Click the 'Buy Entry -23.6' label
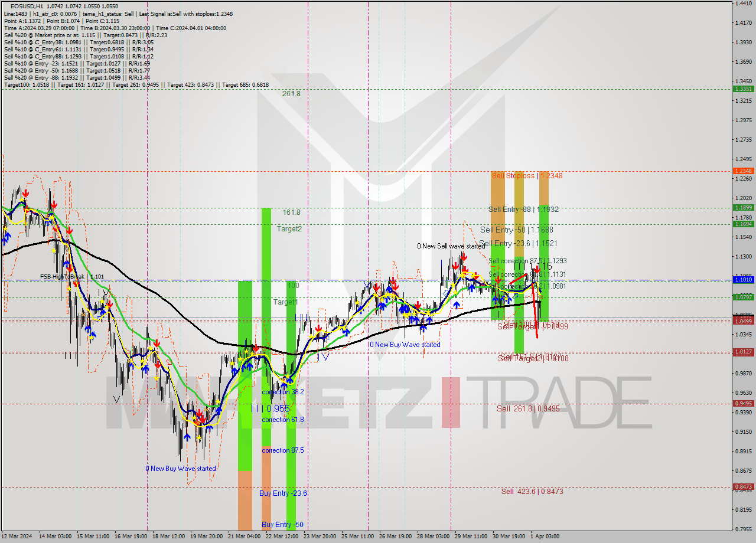 [x=283, y=493]
